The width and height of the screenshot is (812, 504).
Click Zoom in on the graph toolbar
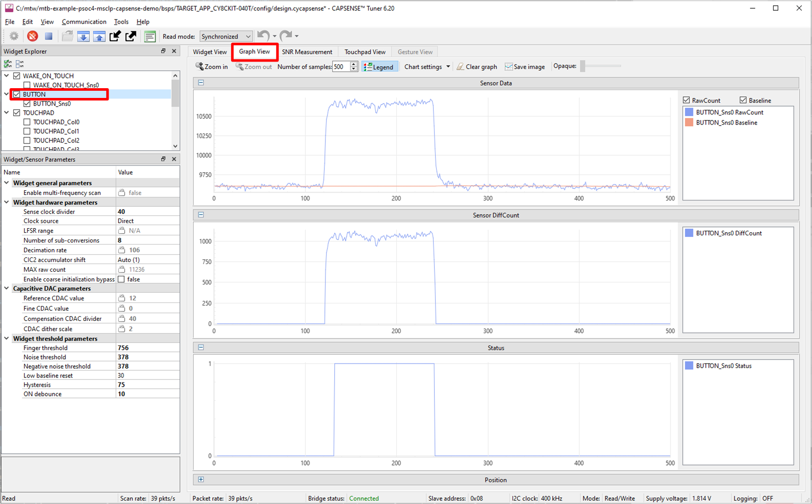212,67
